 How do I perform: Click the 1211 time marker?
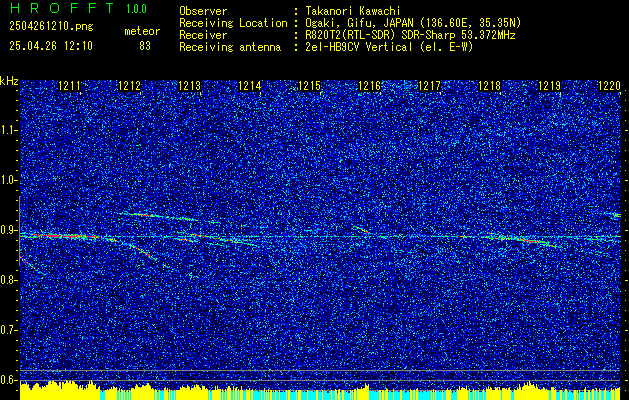pos(69,85)
